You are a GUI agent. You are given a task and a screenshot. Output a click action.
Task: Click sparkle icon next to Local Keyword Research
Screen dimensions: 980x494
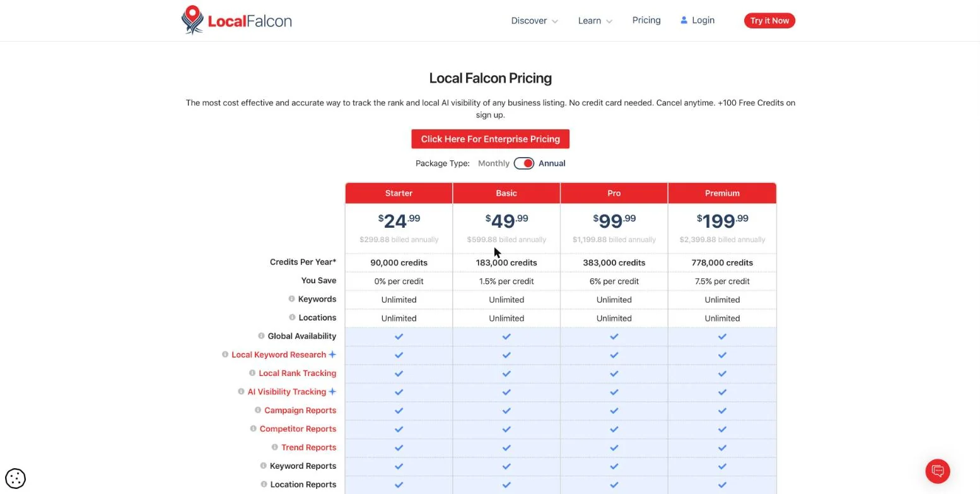tap(332, 355)
